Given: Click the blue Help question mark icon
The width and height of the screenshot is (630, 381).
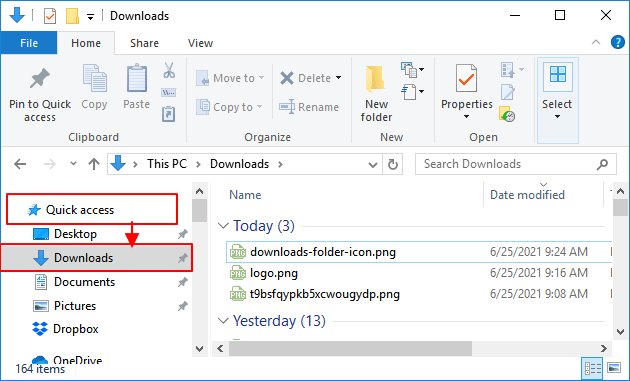Looking at the screenshot, I should click(x=618, y=42).
